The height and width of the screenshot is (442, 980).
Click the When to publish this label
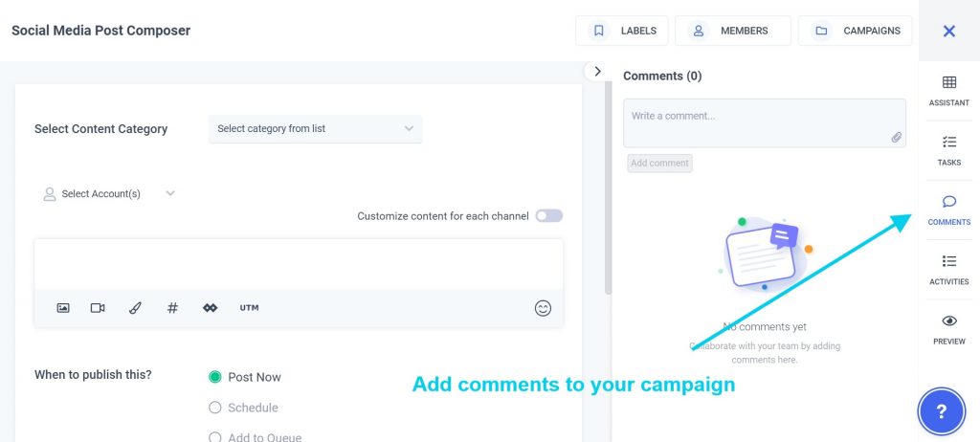(93, 375)
